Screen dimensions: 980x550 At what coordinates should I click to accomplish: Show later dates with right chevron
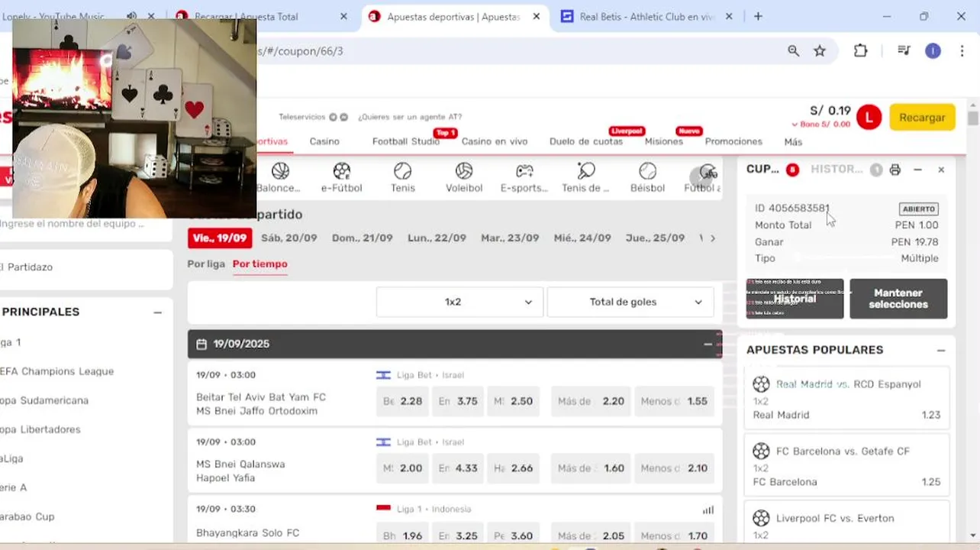tap(713, 238)
